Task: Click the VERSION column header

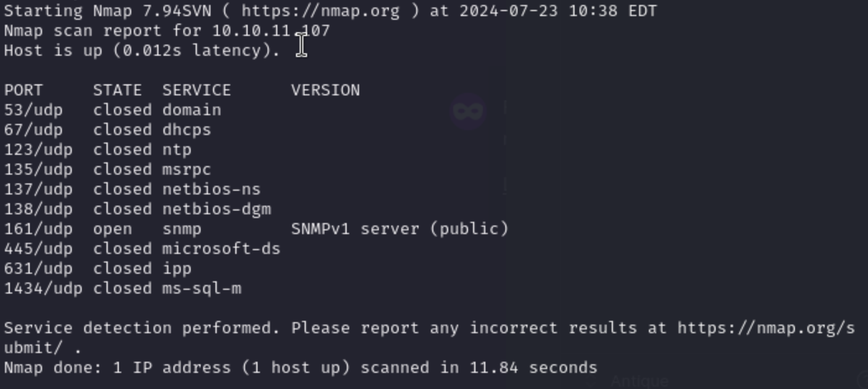Action: (325, 90)
